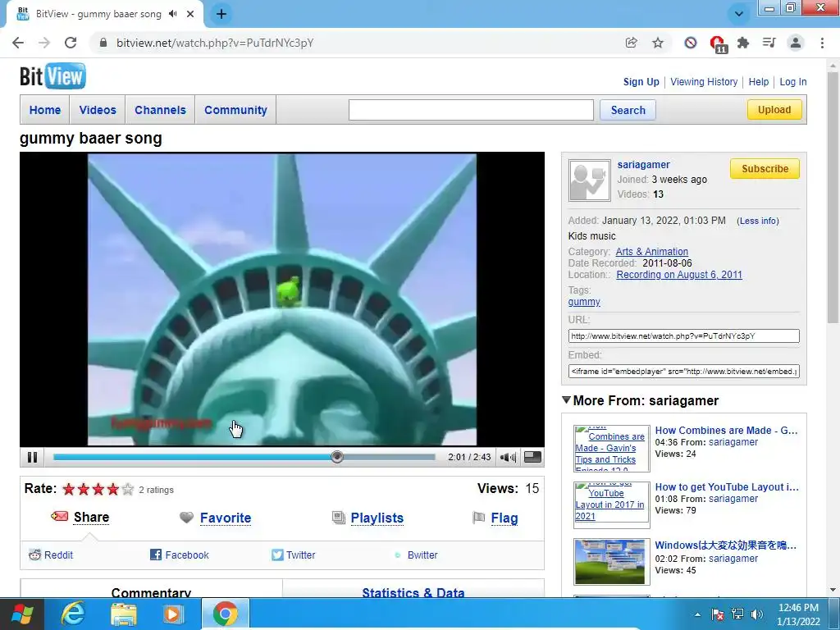Rate the video three stars
The image size is (840, 630).
click(x=98, y=489)
